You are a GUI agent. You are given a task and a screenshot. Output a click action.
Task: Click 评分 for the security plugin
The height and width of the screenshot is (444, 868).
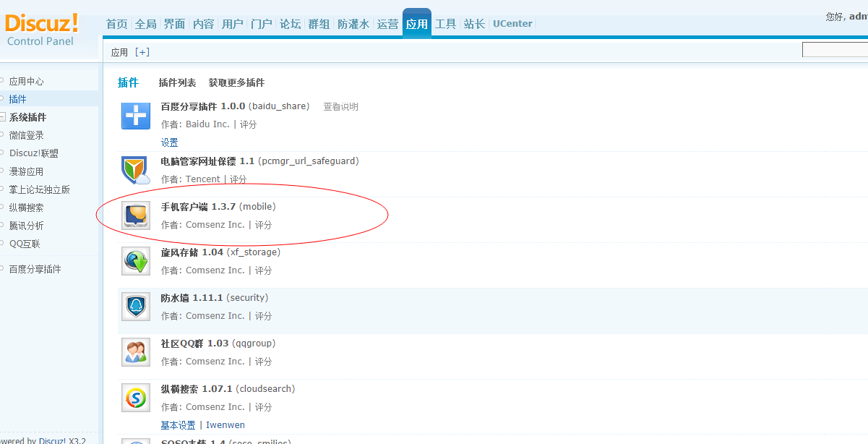click(x=263, y=316)
